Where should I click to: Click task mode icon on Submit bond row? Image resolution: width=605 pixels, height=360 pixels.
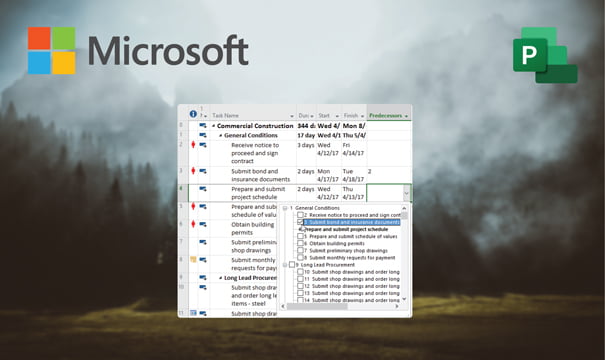coord(203,171)
